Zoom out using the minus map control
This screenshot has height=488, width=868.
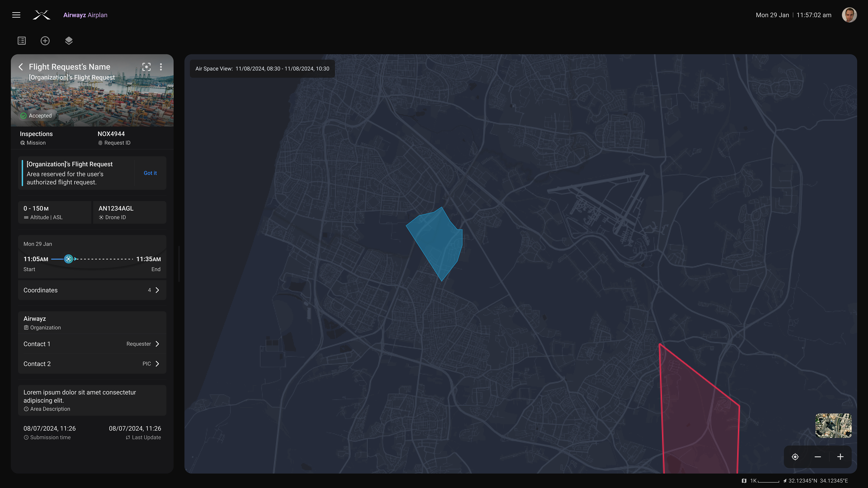[817, 457]
